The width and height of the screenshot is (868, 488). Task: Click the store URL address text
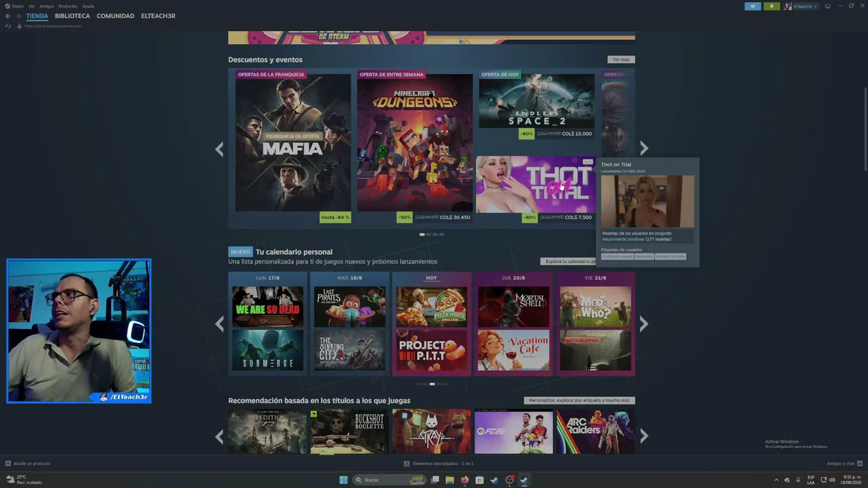(52, 26)
